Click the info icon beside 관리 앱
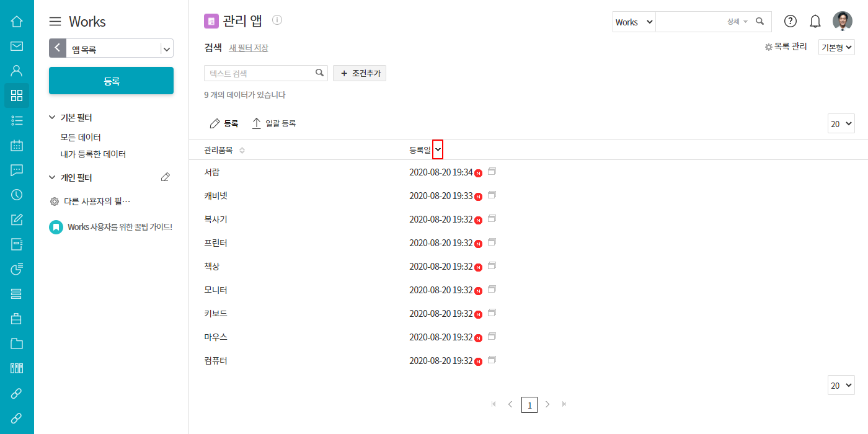This screenshot has height=434, width=868. [277, 20]
